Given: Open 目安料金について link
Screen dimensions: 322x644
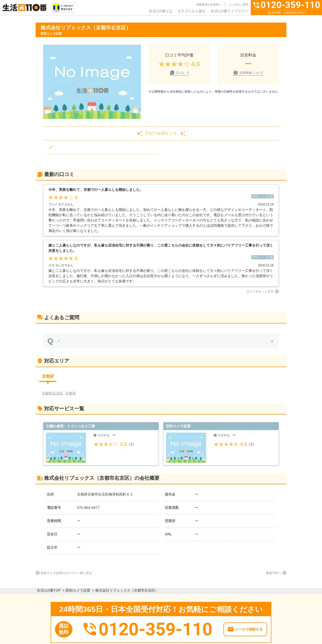Looking at the screenshot, I should [248, 73].
